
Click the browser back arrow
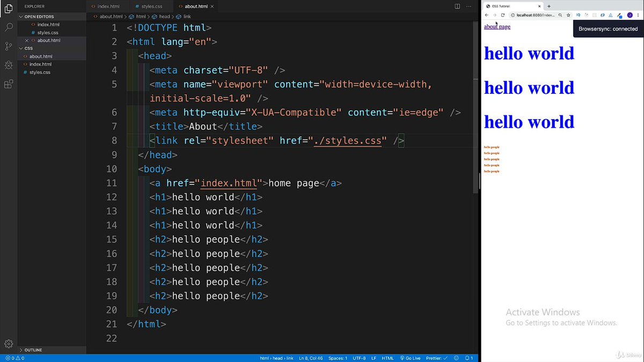pyautogui.click(x=487, y=15)
